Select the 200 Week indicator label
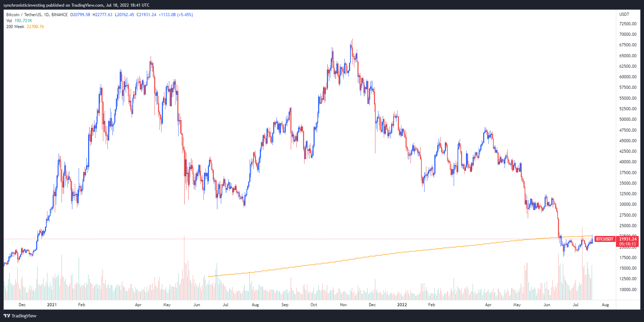The image size is (644, 322). 15,27
